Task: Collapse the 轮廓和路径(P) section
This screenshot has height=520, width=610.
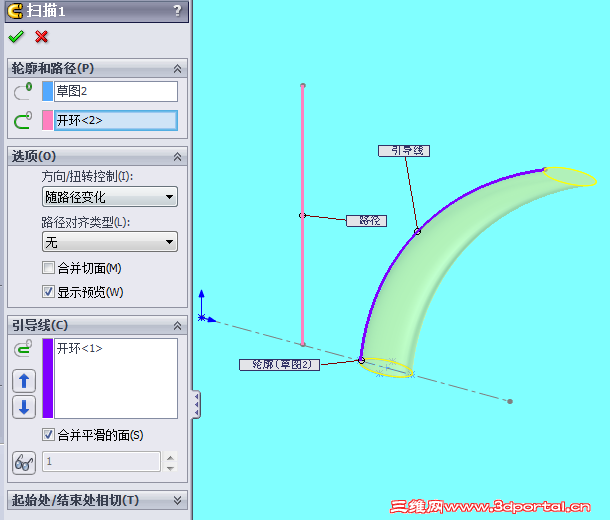Action: (x=177, y=69)
